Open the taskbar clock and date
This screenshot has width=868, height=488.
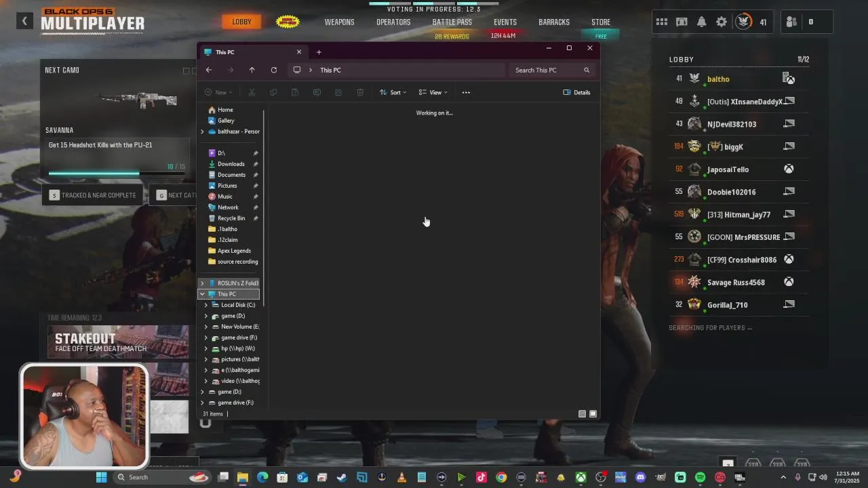pyautogui.click(x=848, y=477)
